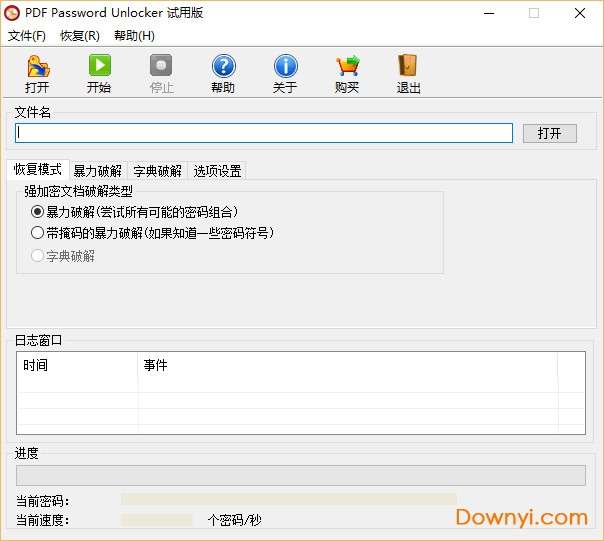Open help via the 帮助 question-mark icon
The image size is (604, 541).
223,66
